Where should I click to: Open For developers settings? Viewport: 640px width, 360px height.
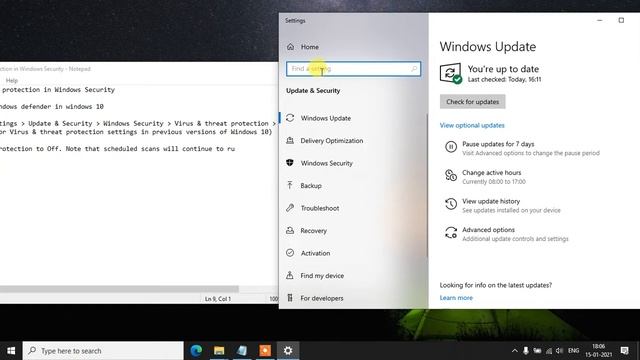pyautogui.click(x=322, y=298)
